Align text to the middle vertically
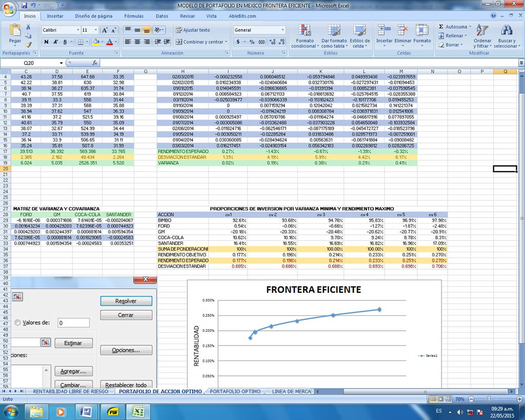Viewport: 525px width, 420px height. [137, 30]
